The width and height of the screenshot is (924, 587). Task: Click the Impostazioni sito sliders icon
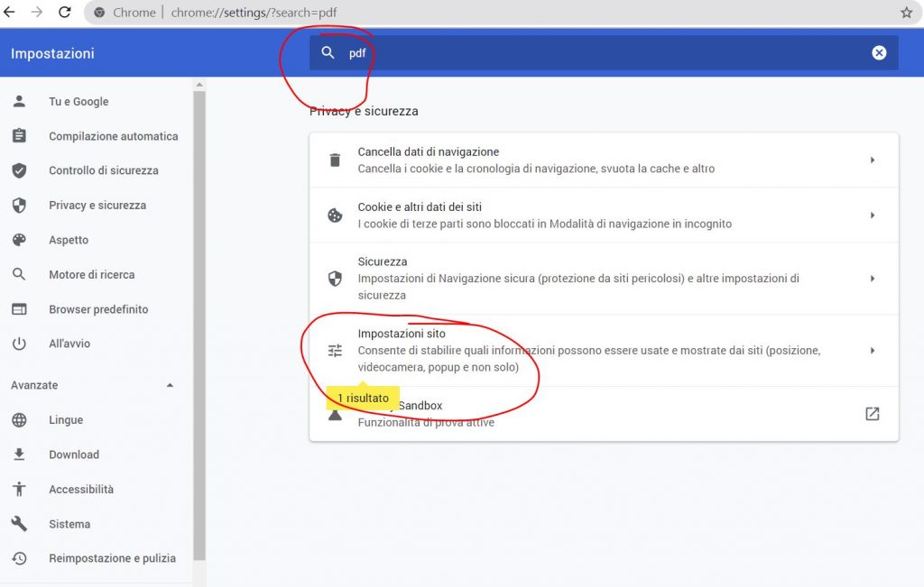pos(335,350)
